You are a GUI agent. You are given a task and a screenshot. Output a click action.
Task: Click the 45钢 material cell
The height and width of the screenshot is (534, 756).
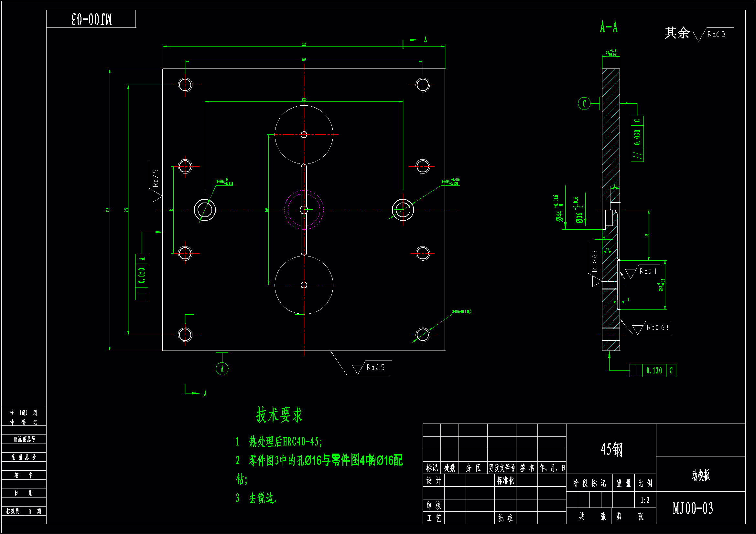tap(611, 449)
